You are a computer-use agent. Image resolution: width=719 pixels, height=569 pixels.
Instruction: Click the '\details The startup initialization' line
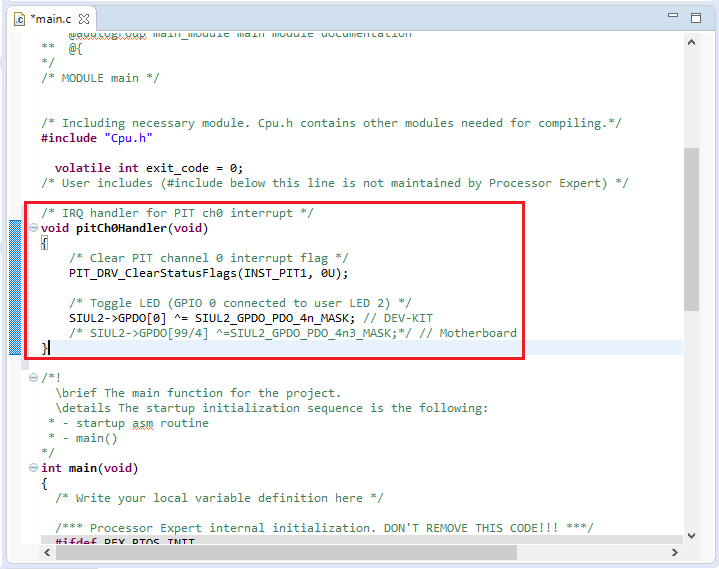272,408
